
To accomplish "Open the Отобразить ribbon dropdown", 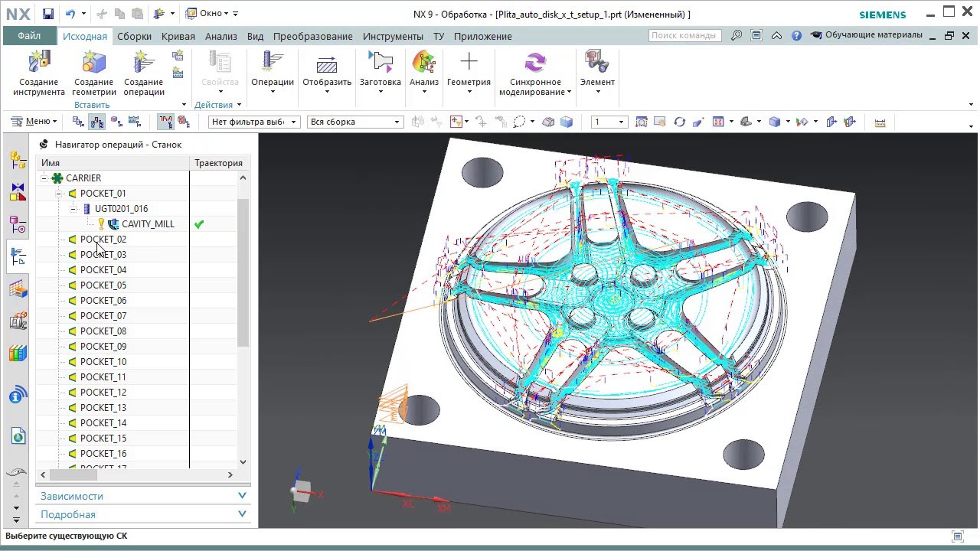I will 327,73.
